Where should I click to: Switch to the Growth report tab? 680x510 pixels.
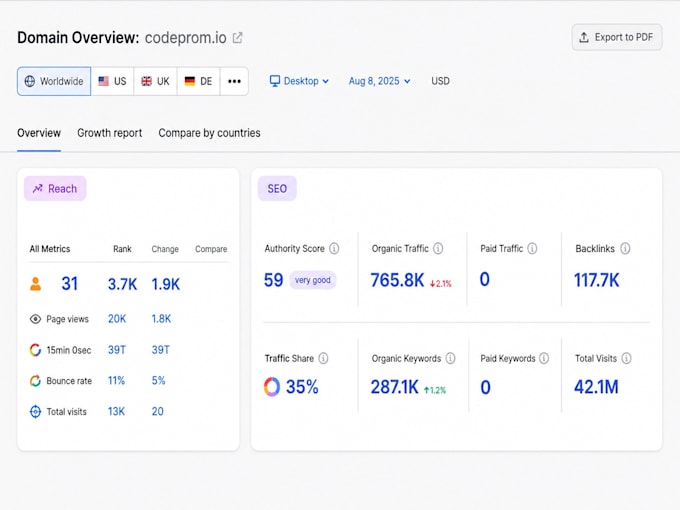110,133
